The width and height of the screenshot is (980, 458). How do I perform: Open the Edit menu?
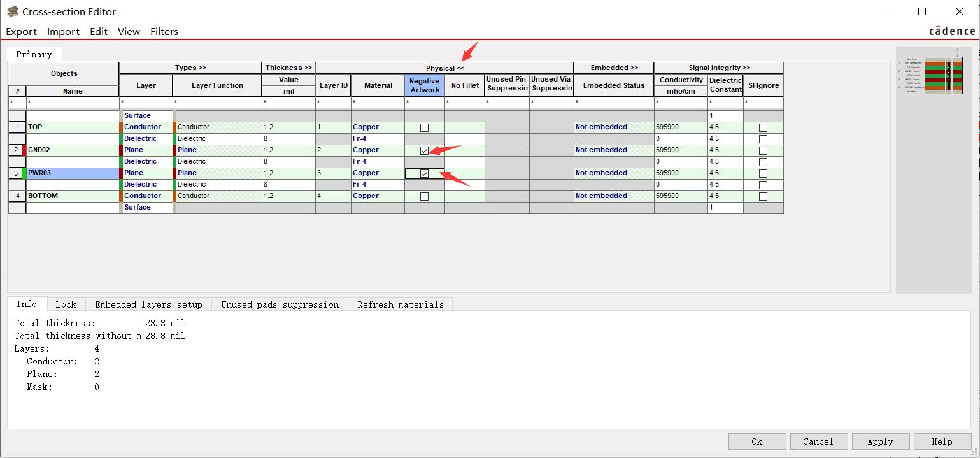99,32
